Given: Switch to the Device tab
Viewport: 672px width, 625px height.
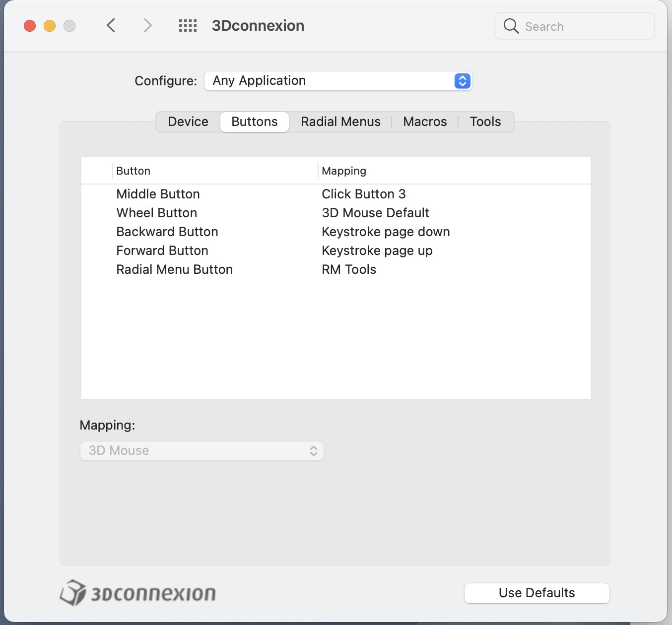Looking at the screenshot, I should coord(188,122).
